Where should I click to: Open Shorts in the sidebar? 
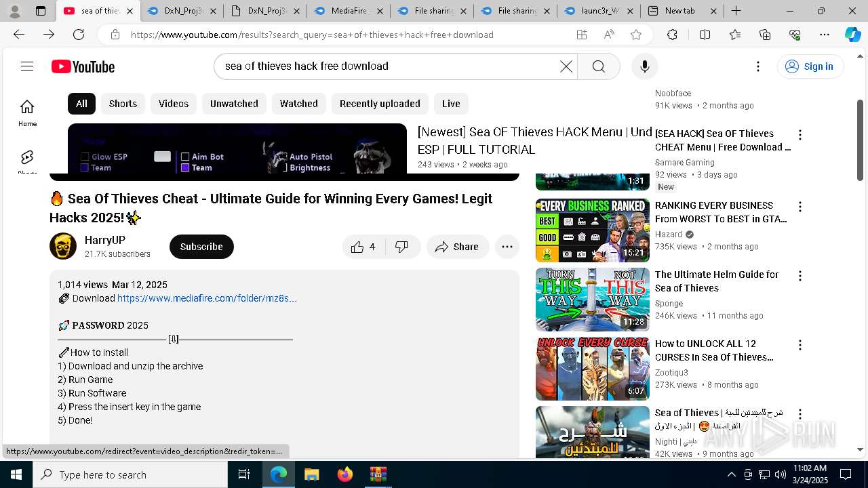coord(27,160)
